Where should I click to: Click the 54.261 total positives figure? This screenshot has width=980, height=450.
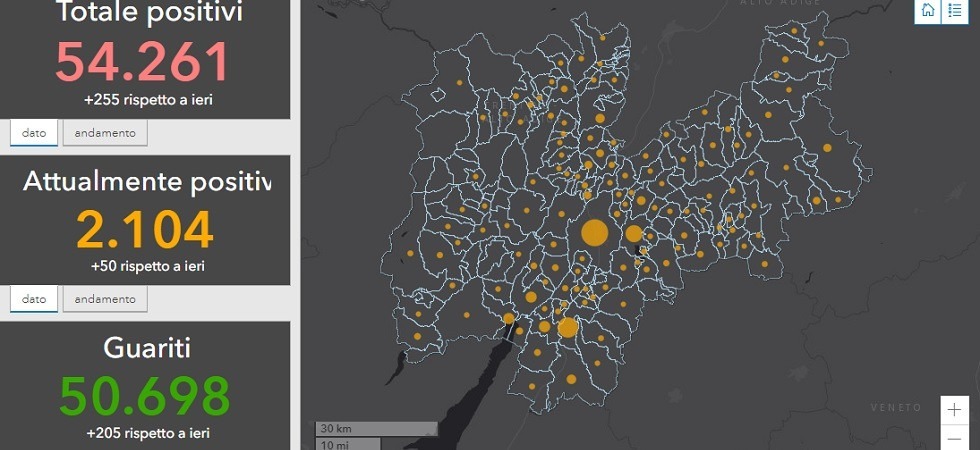[x=143, y=62]
